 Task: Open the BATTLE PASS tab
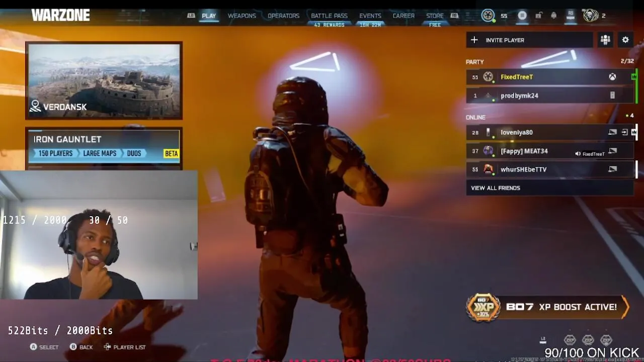(x=329, y=16)
